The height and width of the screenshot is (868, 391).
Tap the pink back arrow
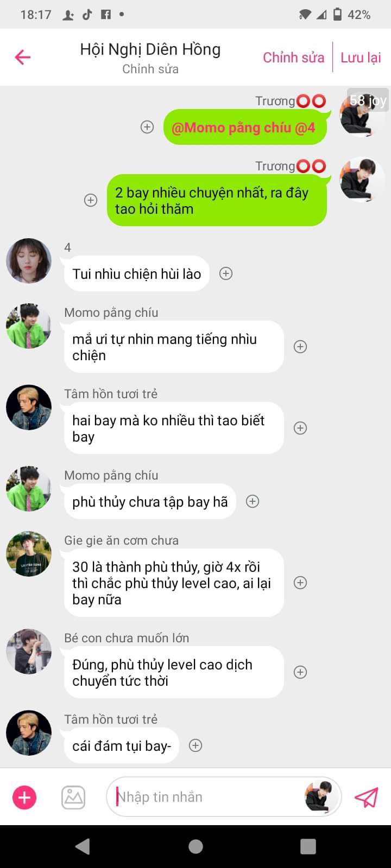pos(22,57)
